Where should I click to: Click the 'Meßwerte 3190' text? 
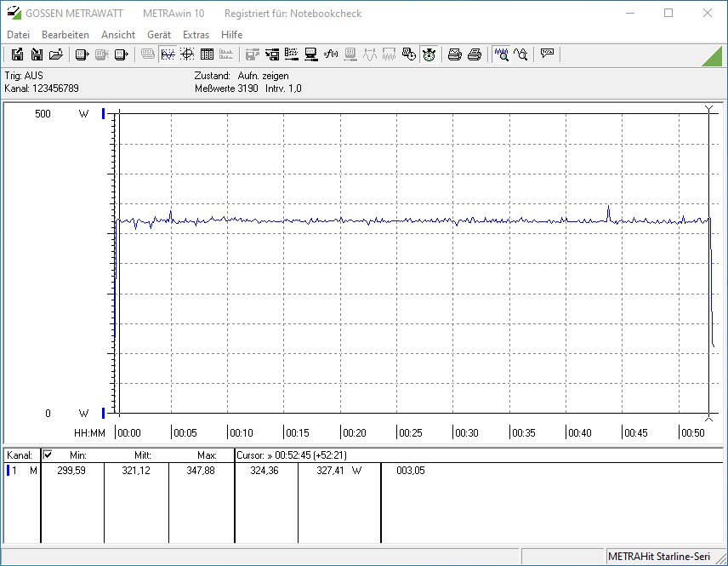(x=226, y=89)
